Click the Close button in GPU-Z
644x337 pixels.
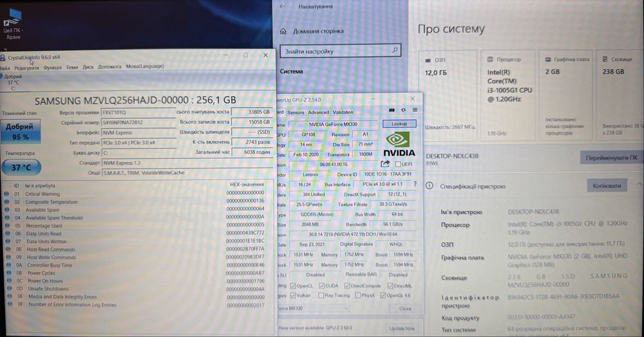pyautogui.click(x=405, y=308)
